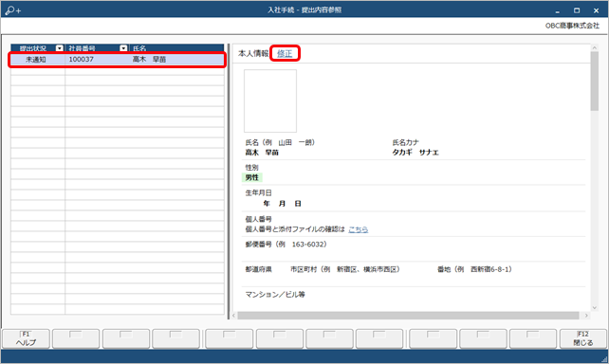This screenshot has height=364, width=609.
Task: Click the scroll up arrow of details pane
Action: click(x=594, y=47)
